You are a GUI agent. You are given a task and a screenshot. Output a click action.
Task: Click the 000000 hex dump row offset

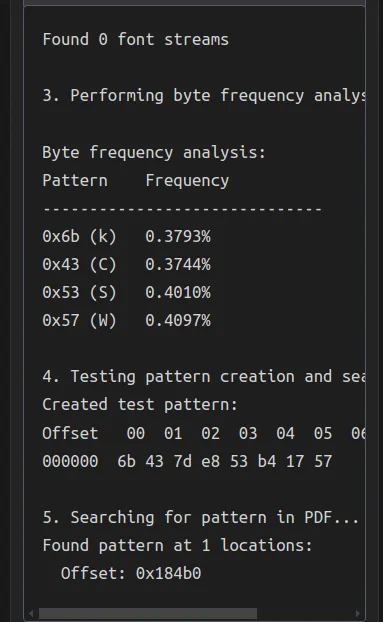click(x=70, y=461)
